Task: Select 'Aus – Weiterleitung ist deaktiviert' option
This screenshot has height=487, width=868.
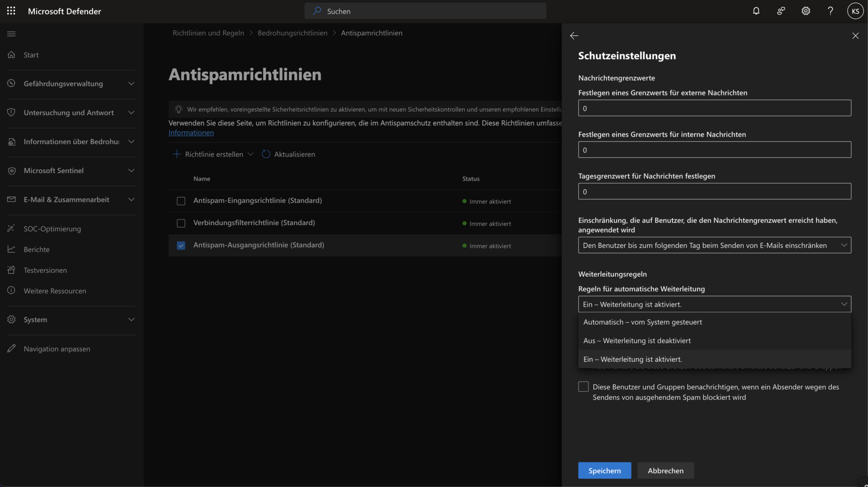Action: tap(637, 340)
